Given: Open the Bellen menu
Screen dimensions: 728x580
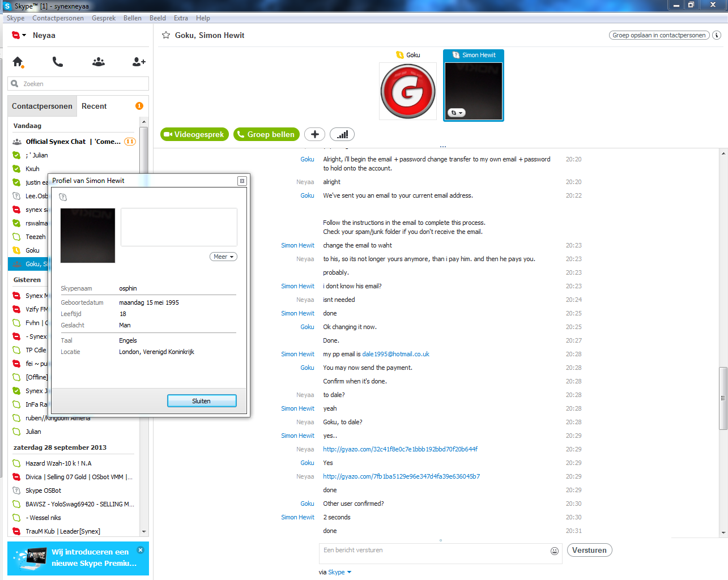Looking at the screenshot, I should click(x=133, y=18).
